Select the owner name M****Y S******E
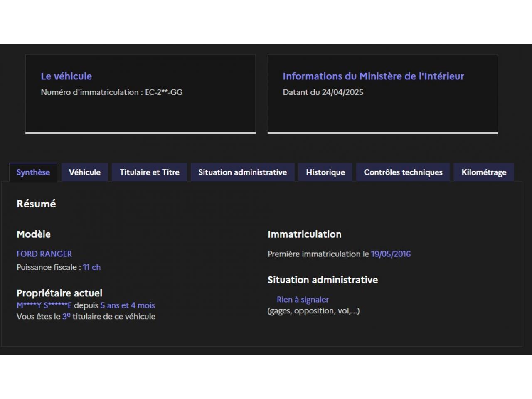This screenshot has height=399, width=532. coord(44,305)
